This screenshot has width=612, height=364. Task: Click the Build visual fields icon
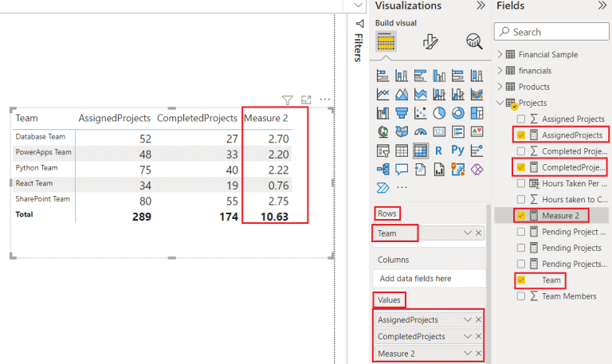[x=386, y=41]
